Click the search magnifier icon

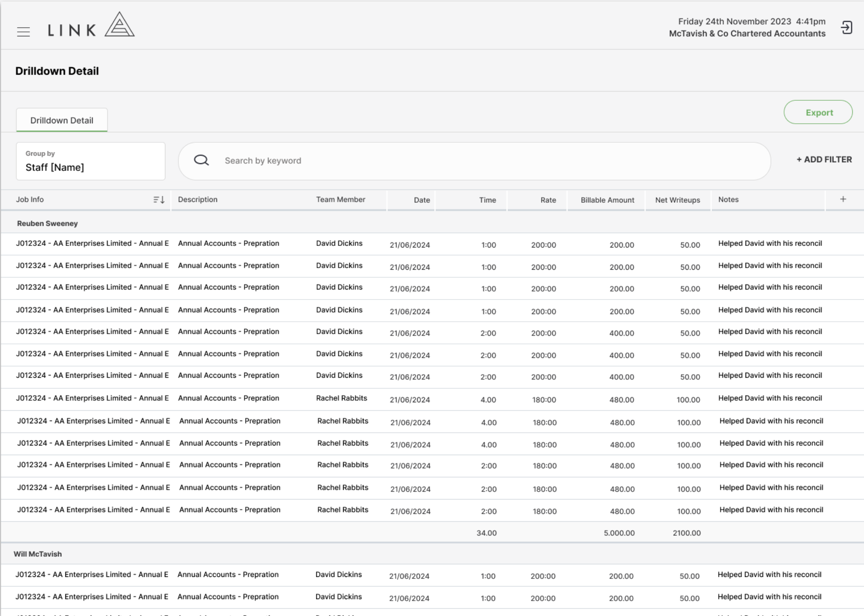point(201,160)
